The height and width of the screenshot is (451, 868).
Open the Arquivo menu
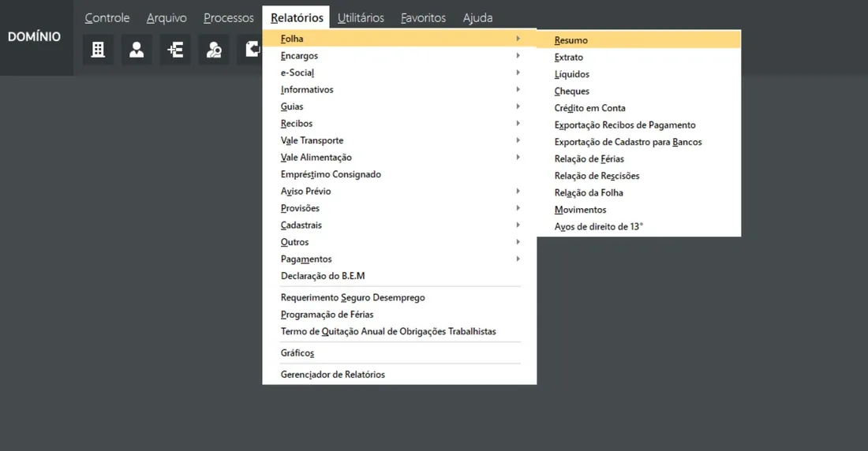click(166, 17)
